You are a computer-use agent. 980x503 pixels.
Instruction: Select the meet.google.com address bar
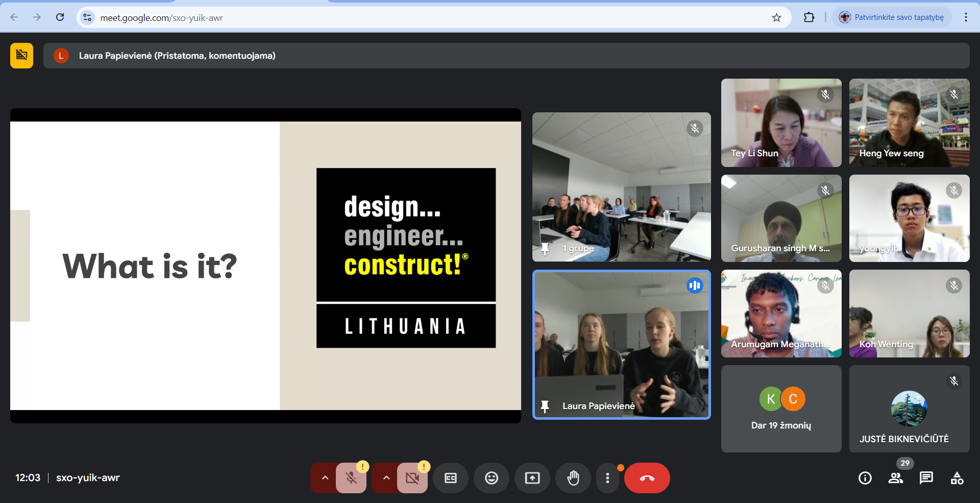[x=434, y=17]
